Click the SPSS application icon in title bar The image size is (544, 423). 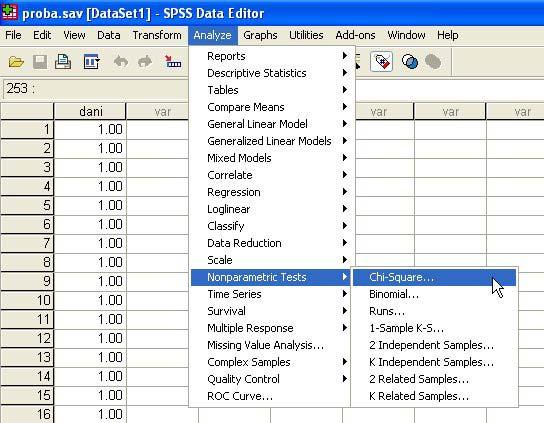pyautogui.click(x=9, y=12)
